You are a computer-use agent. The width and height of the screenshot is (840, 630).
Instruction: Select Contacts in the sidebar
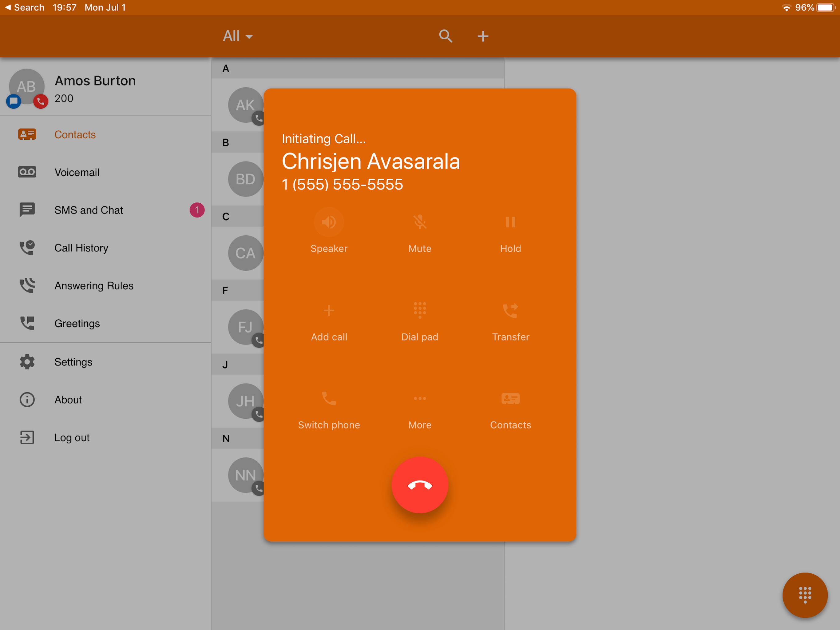pos(105,134)
